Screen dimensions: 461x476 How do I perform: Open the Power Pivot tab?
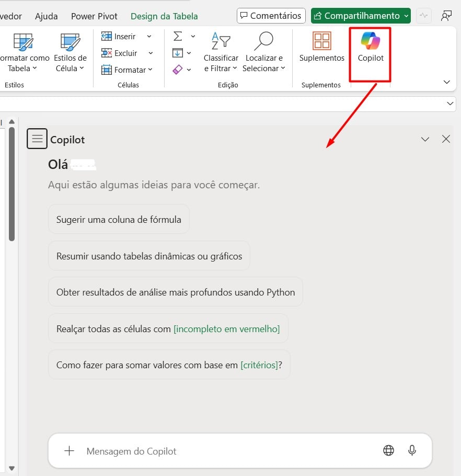click(x=94, y=16)
